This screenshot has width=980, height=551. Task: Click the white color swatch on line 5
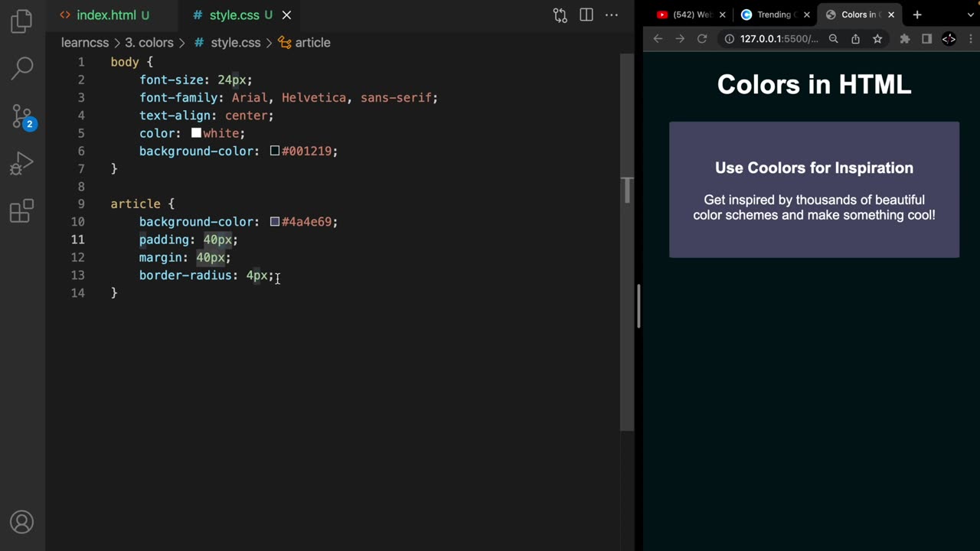(196, 133)
